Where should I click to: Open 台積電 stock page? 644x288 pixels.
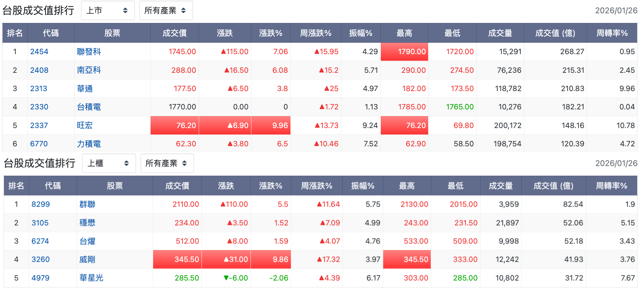point(89,107)
